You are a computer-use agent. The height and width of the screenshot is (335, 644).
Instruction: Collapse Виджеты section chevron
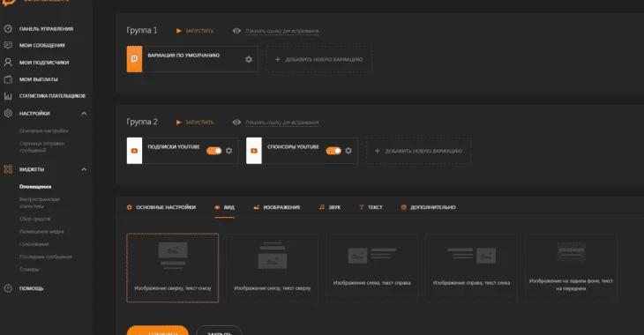pyautogui.click(x=84, y=169)
